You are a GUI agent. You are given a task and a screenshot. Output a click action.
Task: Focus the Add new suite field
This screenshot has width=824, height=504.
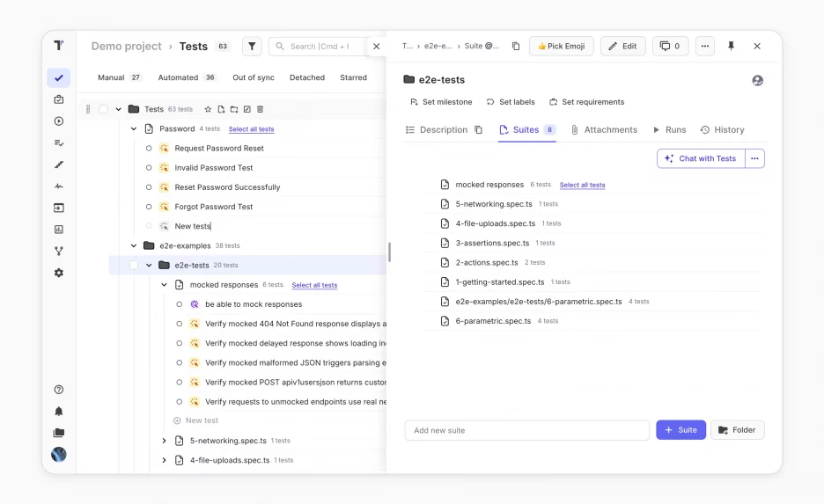tap(527, 430)
